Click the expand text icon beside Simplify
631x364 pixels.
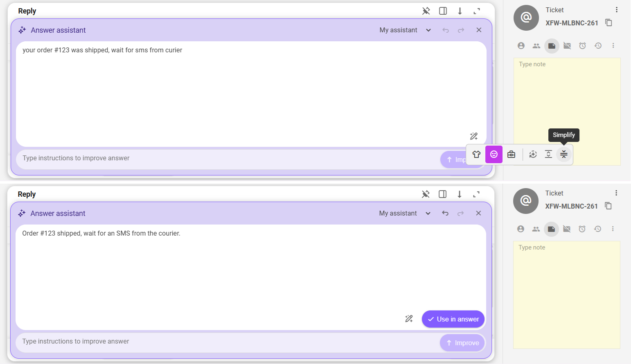(x=548, y=154)
